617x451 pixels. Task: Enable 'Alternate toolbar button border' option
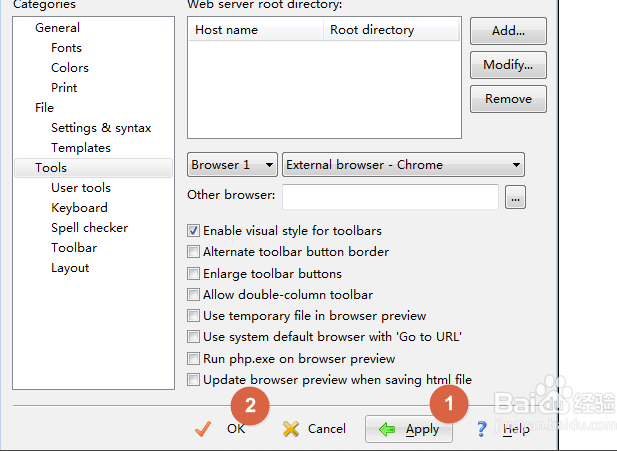point(194,252)
